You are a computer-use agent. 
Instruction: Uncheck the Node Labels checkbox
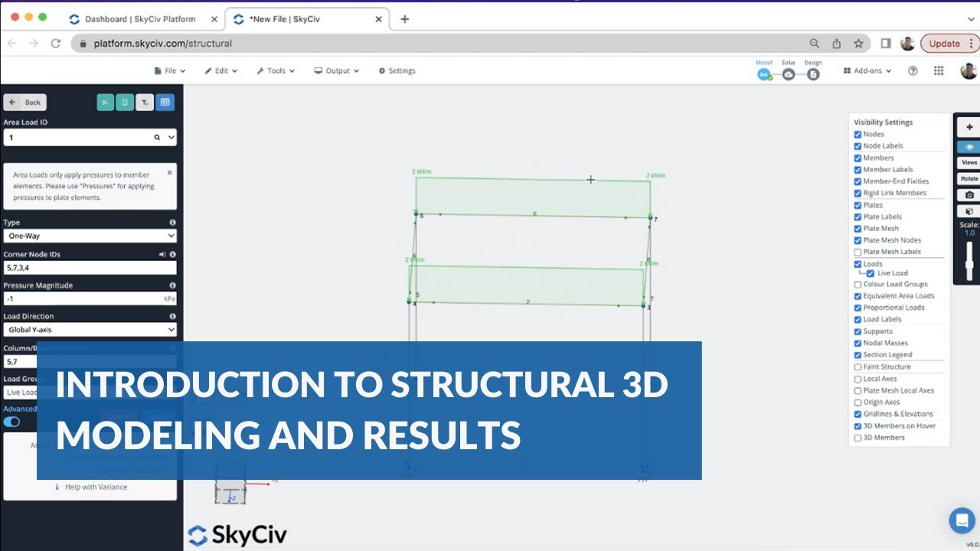(x=857, y=146)
